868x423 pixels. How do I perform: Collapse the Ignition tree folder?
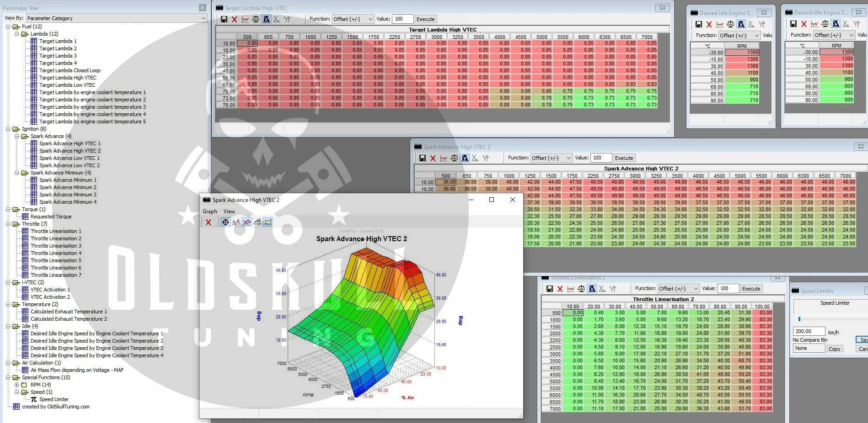click(x=8, y=129)
